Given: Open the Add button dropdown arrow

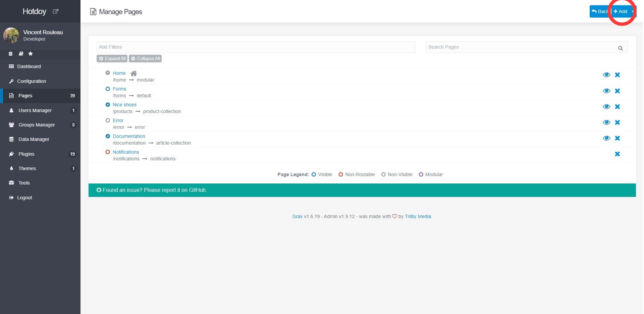Looking at the screenshot, I should click(x=633, y=11).
